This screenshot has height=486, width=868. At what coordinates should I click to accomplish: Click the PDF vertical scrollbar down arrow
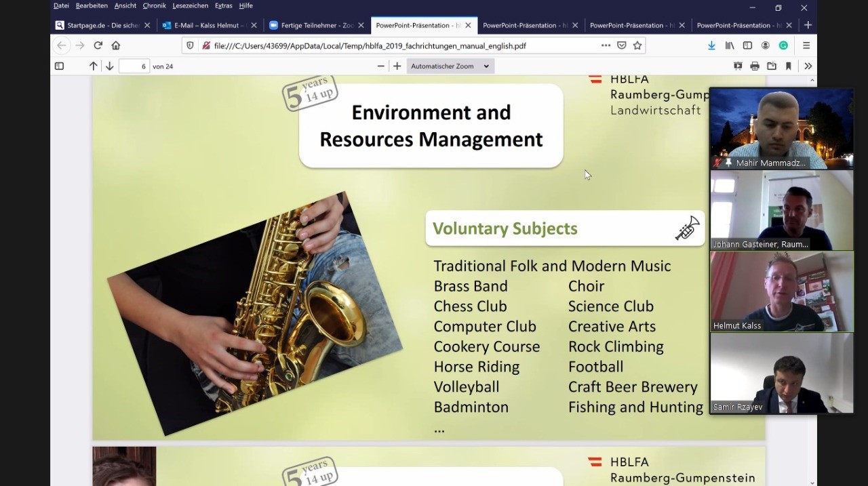click(x=812, y=482)
